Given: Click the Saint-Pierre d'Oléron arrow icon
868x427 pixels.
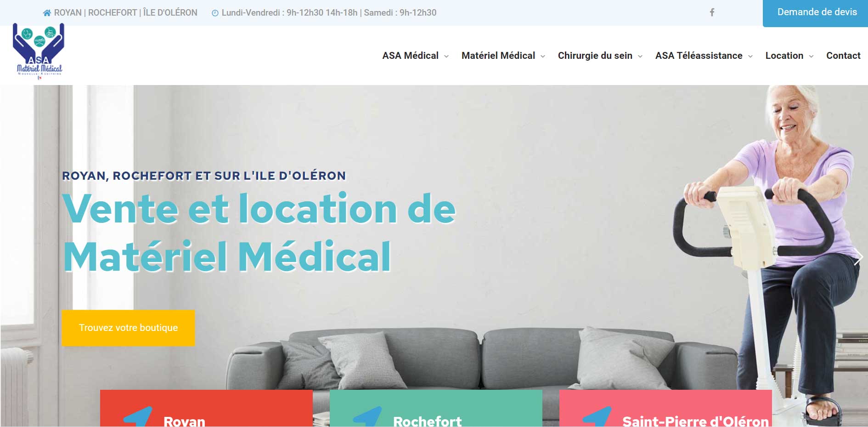Looking at the screenshot, I should (x=597, y=416).
